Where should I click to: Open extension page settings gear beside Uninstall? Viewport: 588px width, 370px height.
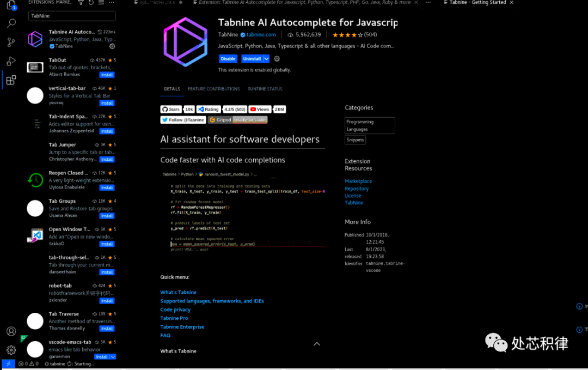click(x=277, y=58)
